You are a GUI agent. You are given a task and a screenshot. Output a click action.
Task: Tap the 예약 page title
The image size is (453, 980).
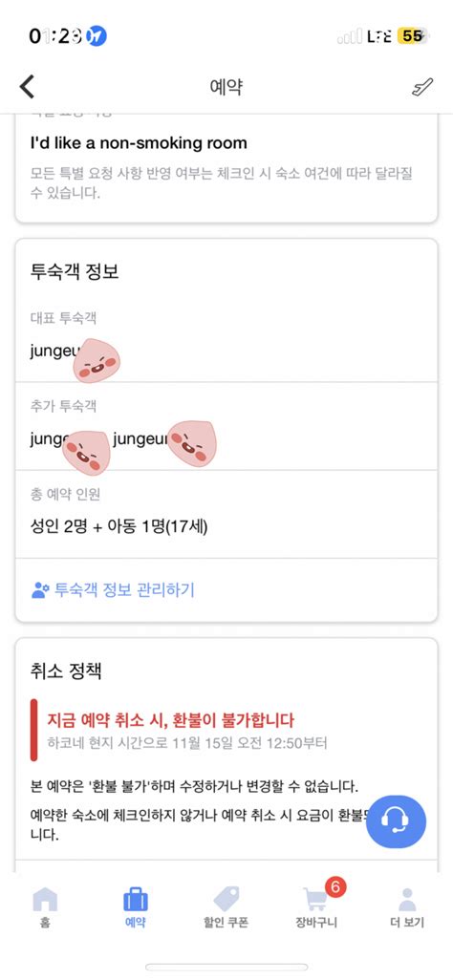pyautogui.click(x=226, y=88)
